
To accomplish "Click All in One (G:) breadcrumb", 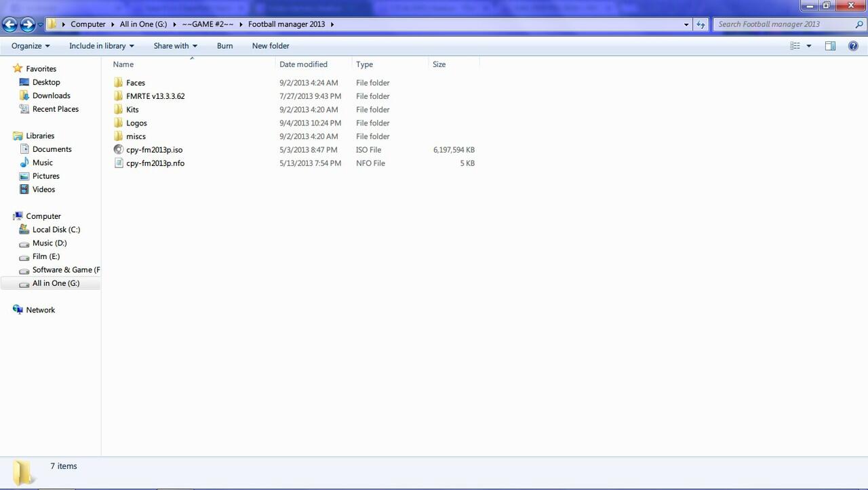I will tap(143, 24).
